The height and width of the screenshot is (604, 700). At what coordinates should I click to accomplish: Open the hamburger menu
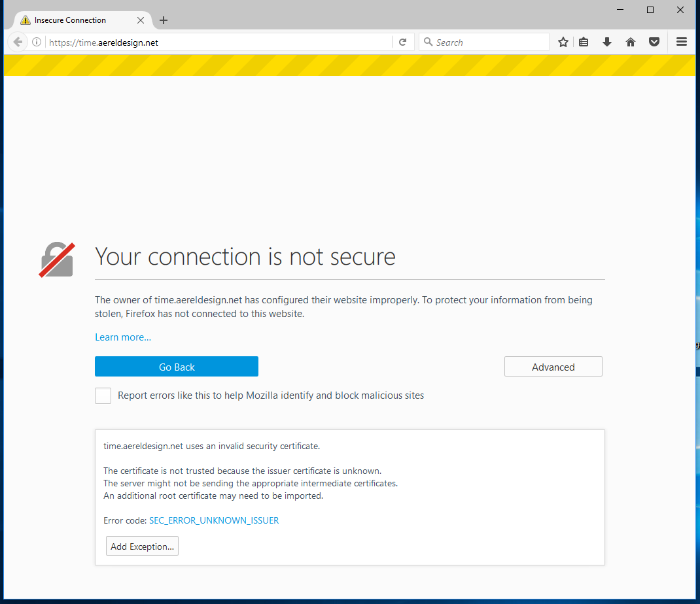coord(681,42)
